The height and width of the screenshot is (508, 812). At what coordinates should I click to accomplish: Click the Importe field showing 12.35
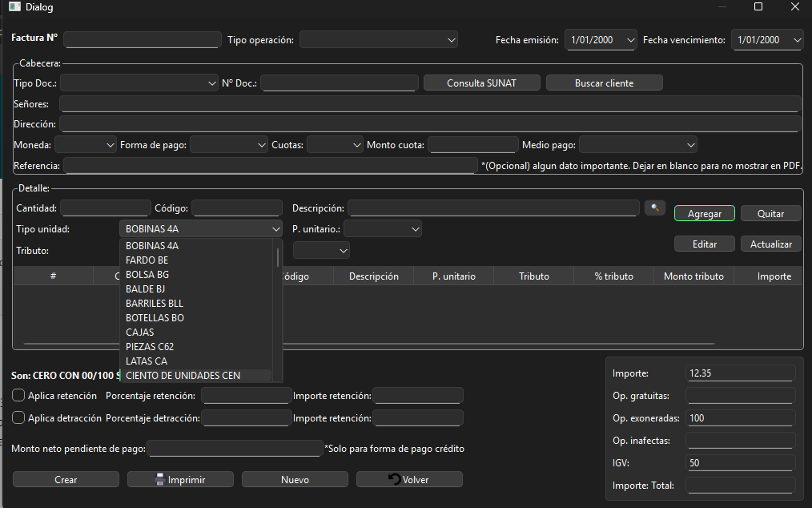click(741, 373)
